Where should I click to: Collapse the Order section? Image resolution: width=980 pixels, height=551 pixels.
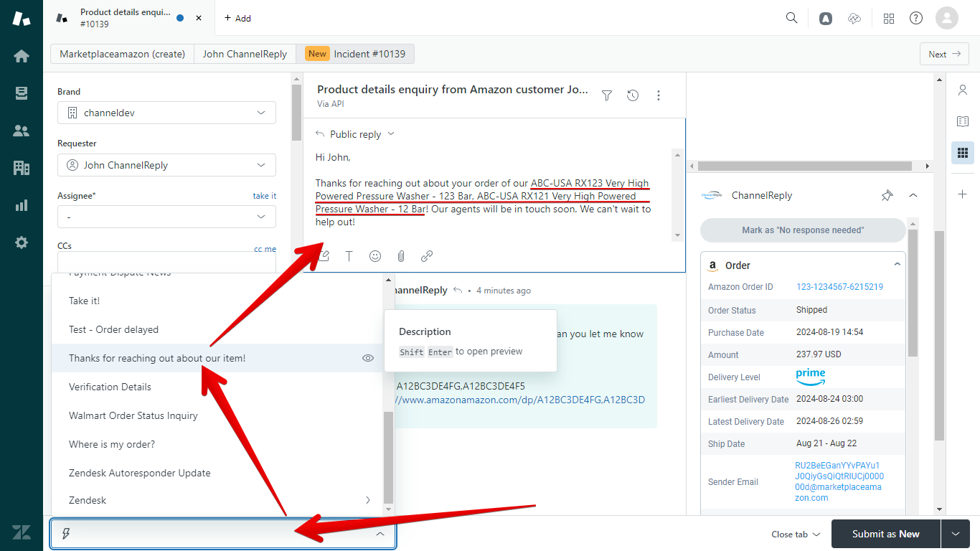coord(897,265)
